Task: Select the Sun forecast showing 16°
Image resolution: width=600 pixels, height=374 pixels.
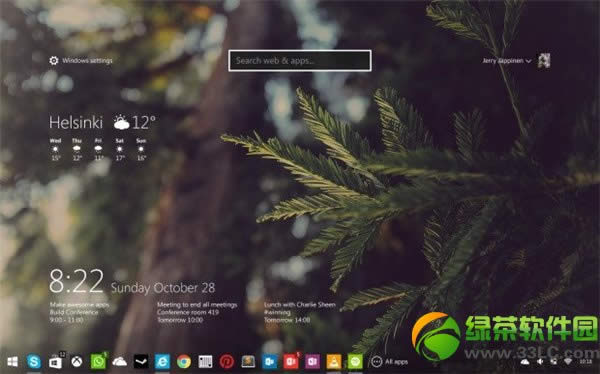Action: 141,149
